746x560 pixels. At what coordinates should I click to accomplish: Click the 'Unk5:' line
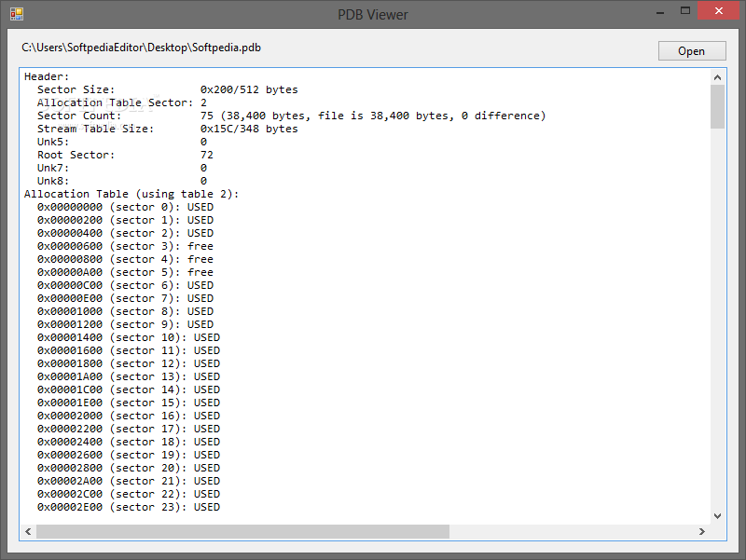coord(122,142)
